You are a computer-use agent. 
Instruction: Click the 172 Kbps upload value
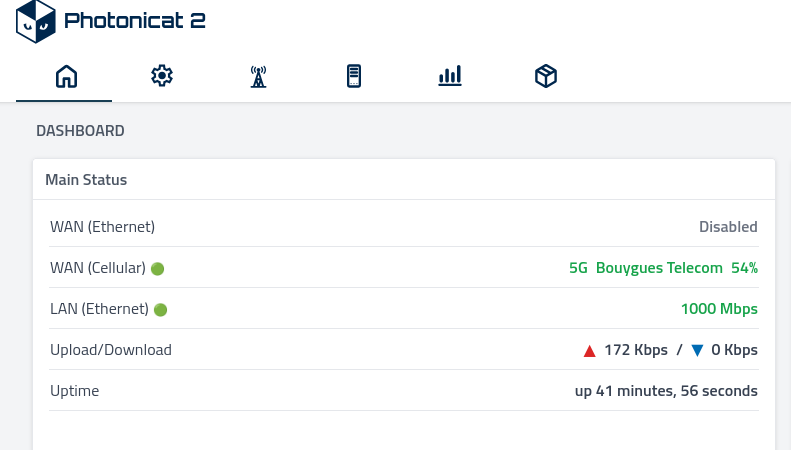coord(636,350)
